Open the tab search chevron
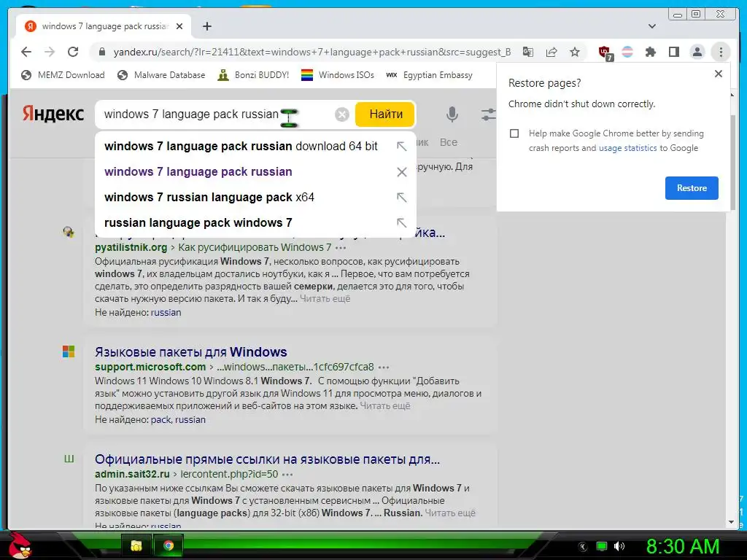 pos(652,26)
